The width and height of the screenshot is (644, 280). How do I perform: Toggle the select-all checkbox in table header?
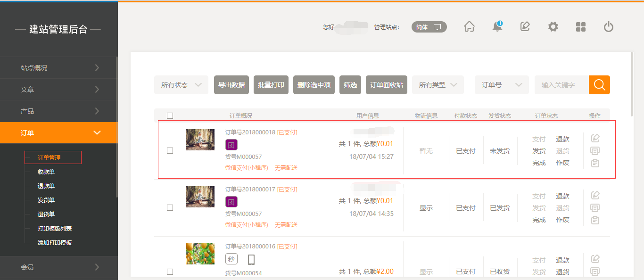pyautogui.click(x=170, y=115)
